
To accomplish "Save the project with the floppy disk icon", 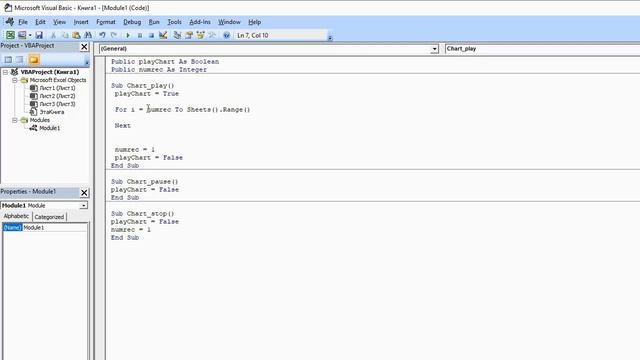I will 39,36.
